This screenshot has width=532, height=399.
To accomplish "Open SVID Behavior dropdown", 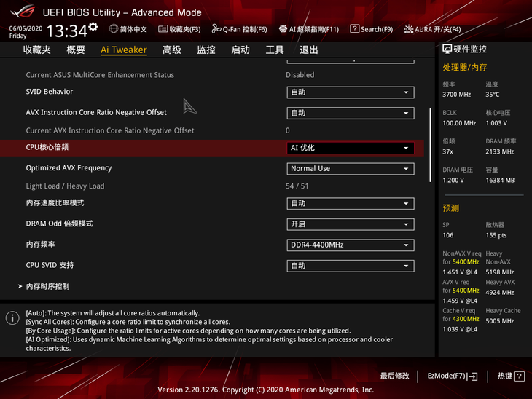I will coord(350,92).
